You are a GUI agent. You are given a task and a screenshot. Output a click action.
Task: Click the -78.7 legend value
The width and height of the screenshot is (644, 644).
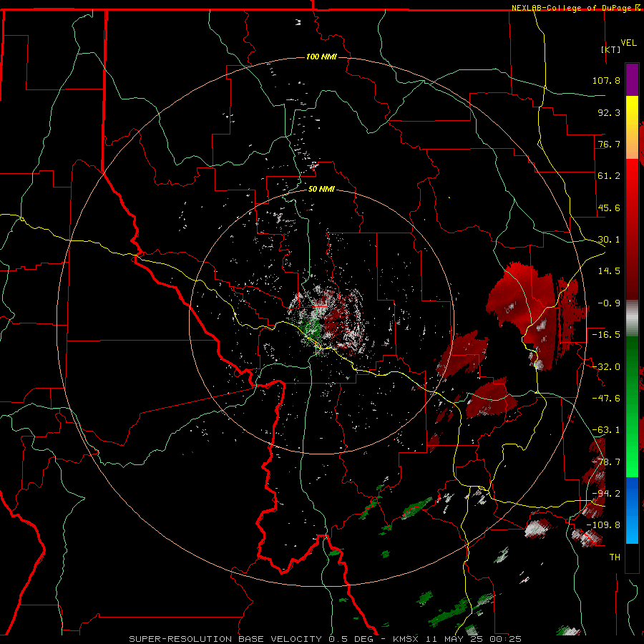(x=606, y=462)
